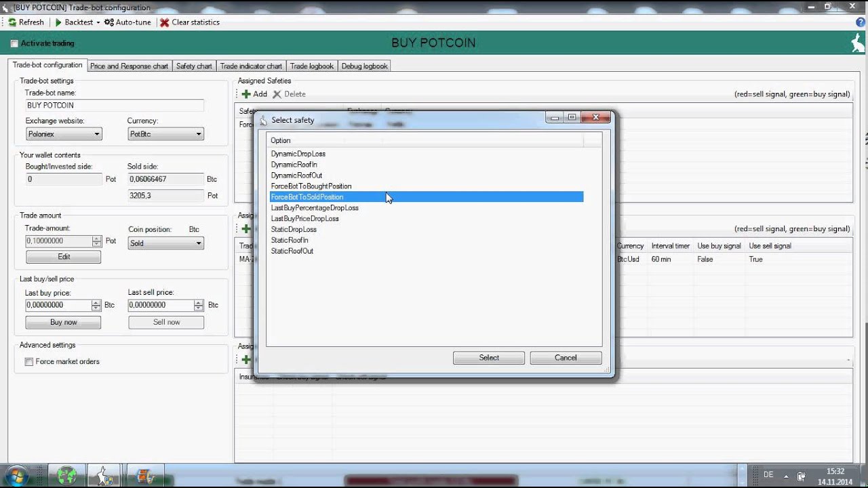
Task: Select DynamicRoofIn in the safety list
Action: pos(294,165)
